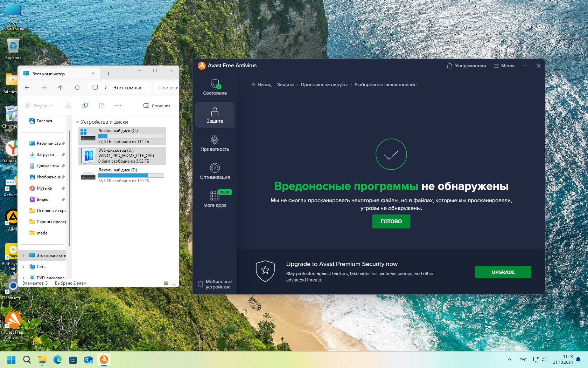Click the Explorer search field
588x368 pixels.
tap(168, 88)
